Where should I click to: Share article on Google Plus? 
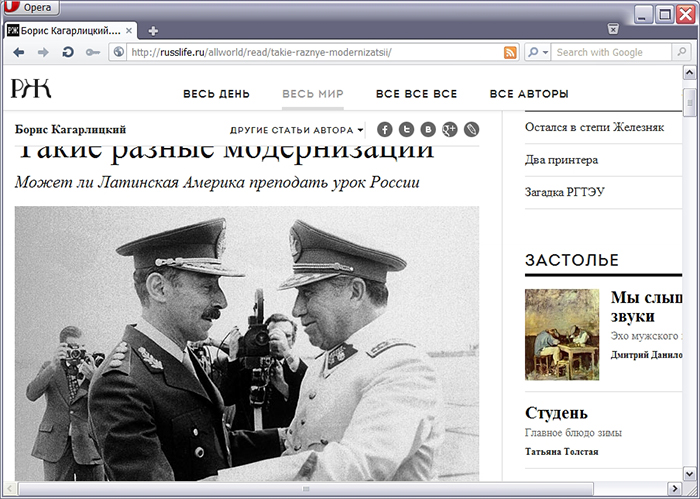(x=450, y=129)
